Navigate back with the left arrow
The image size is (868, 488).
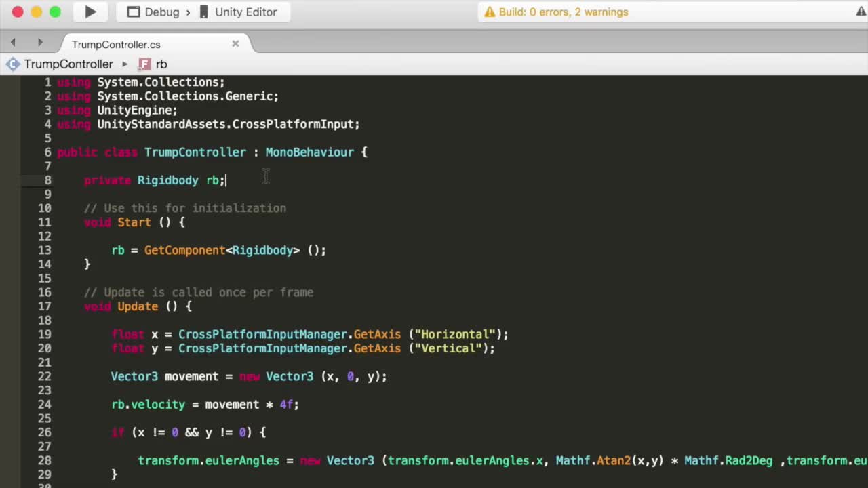[13, 42]
